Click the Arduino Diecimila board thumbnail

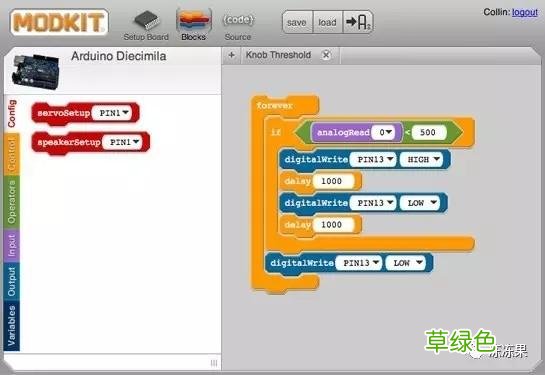coord(35,72)
